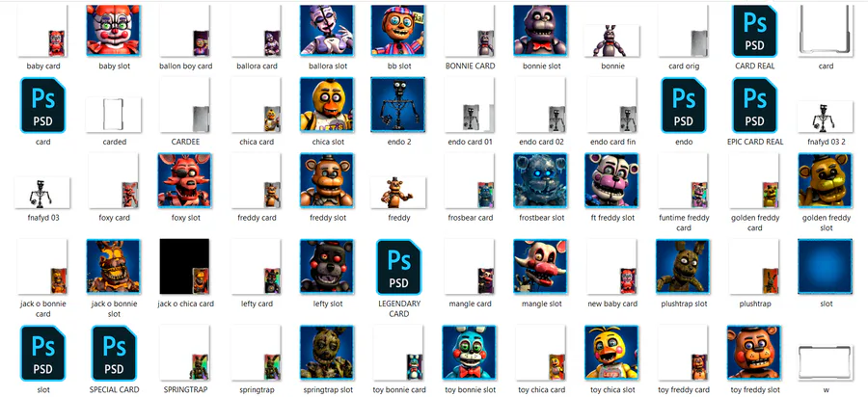Screen dimensions: 868x397
Task: Click the plain blue slot image thumbnail
Action: click(x=826, y=267)
